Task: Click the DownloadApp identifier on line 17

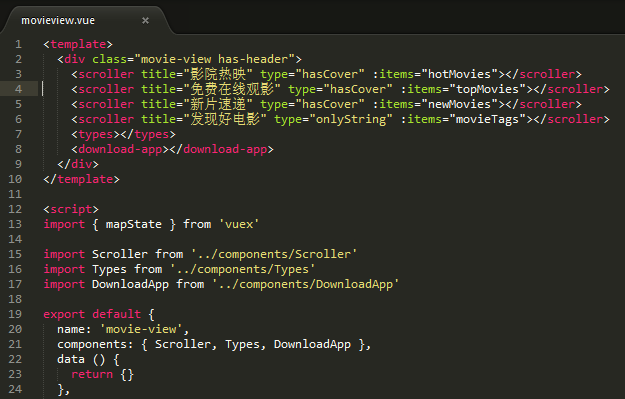Action: point(130,284)
